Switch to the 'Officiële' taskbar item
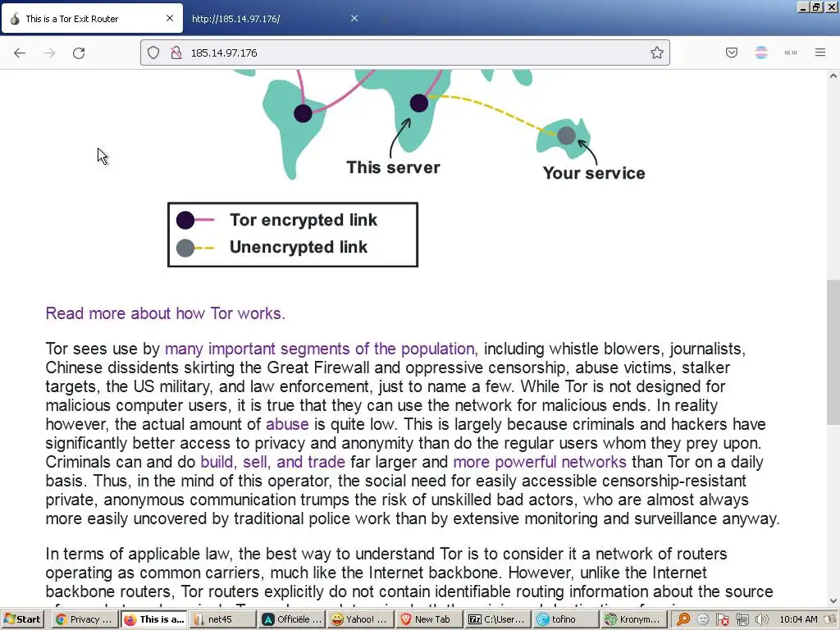Image resolution: width=840 pixels, height=630 pixels. 292,619
